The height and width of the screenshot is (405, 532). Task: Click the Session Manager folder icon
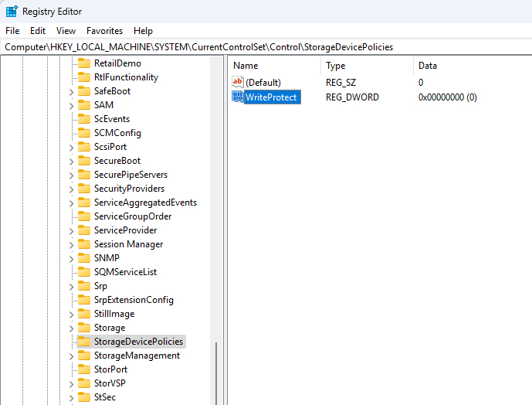coord(84,244)
